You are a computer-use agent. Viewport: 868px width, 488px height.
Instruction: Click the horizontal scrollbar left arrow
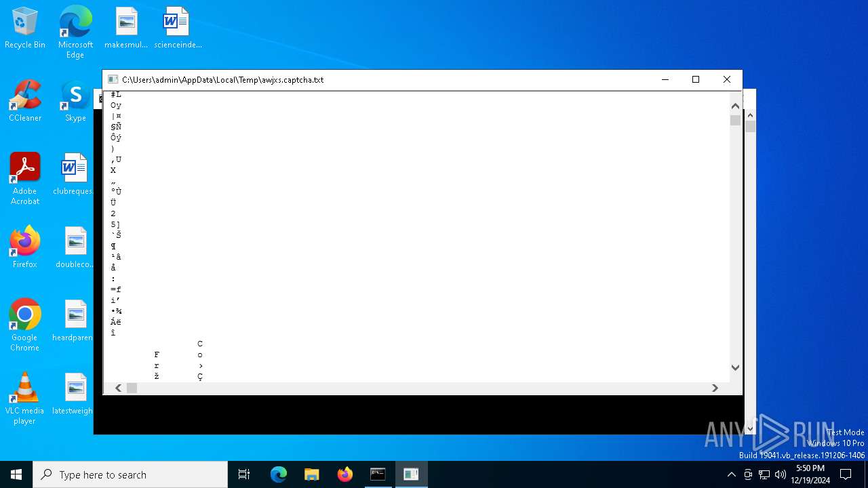pyautogui.click(x=118, y=388)
